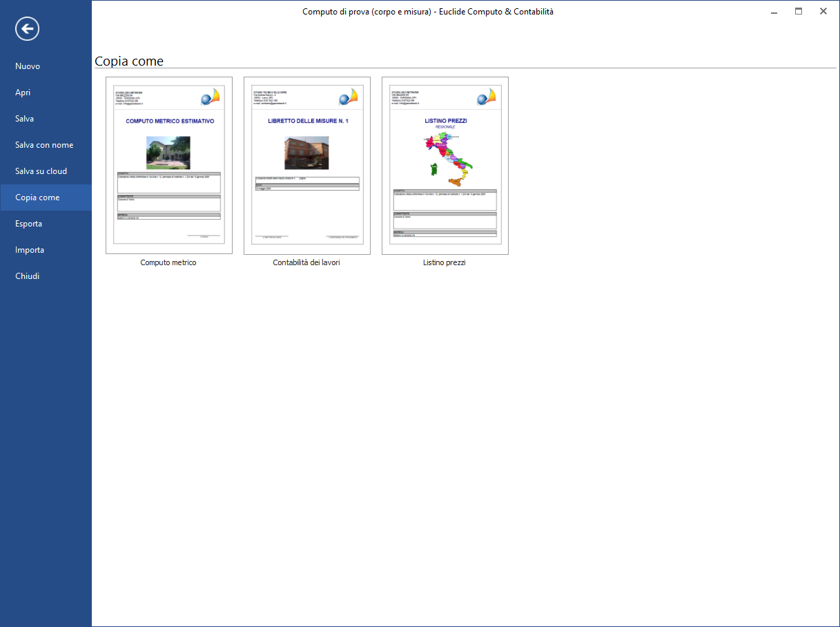Click Copia come in the sidebar
This screenshot has height=627, width=840.
[x=37, y=197]
